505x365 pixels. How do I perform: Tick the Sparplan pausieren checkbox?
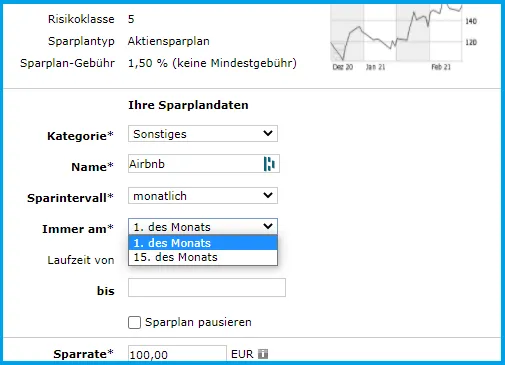coord(134,323)
